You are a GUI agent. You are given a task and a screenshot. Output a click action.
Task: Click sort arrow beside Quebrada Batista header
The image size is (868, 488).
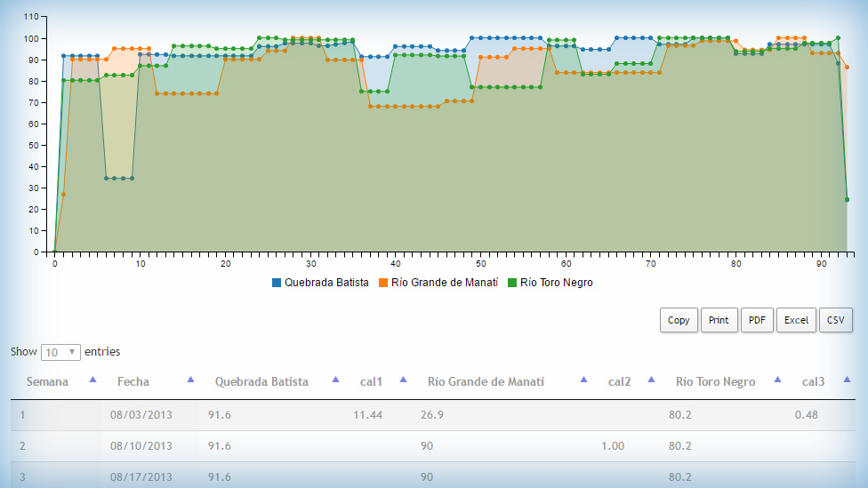(335, 380)
